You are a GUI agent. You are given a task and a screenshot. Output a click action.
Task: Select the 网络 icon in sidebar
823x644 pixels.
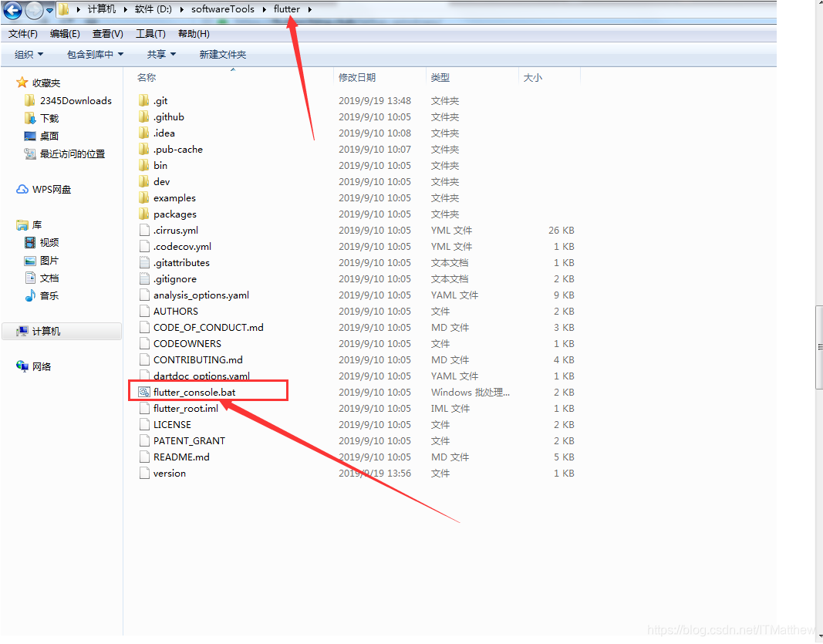pyautogui.click(x=22, y=366)
